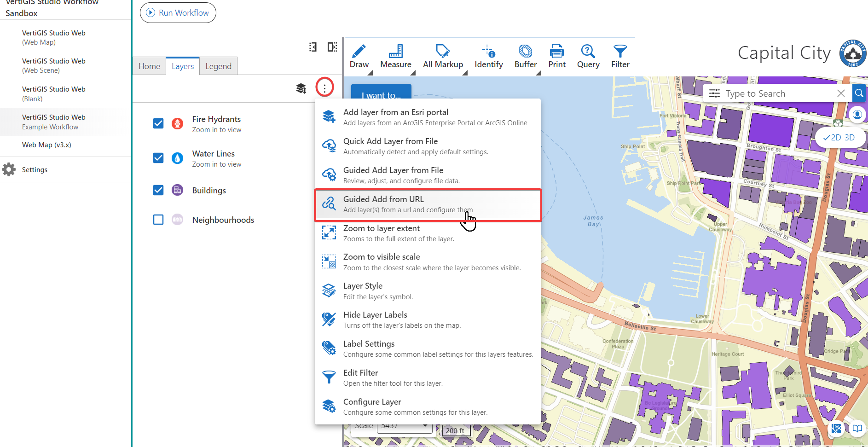Activate the Identify tool
Image resolution: width=868 pixels, height=447 pixels.
[489, 57]
